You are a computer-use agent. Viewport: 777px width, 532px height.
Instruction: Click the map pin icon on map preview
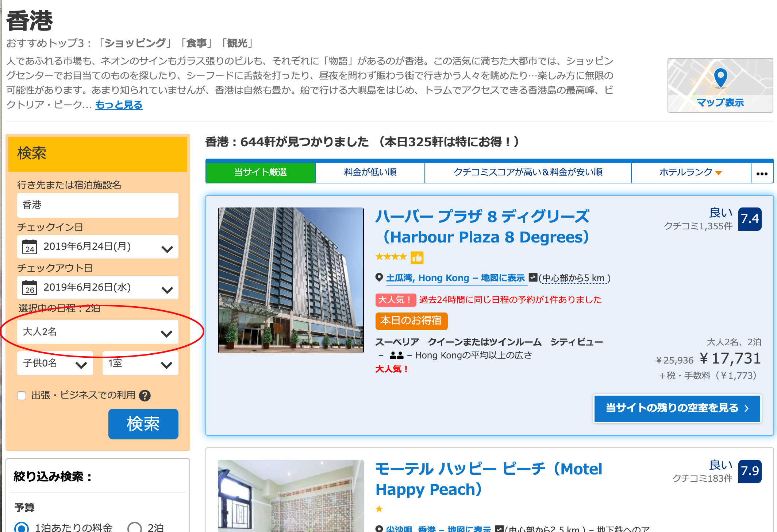click(x=720, y=78)
